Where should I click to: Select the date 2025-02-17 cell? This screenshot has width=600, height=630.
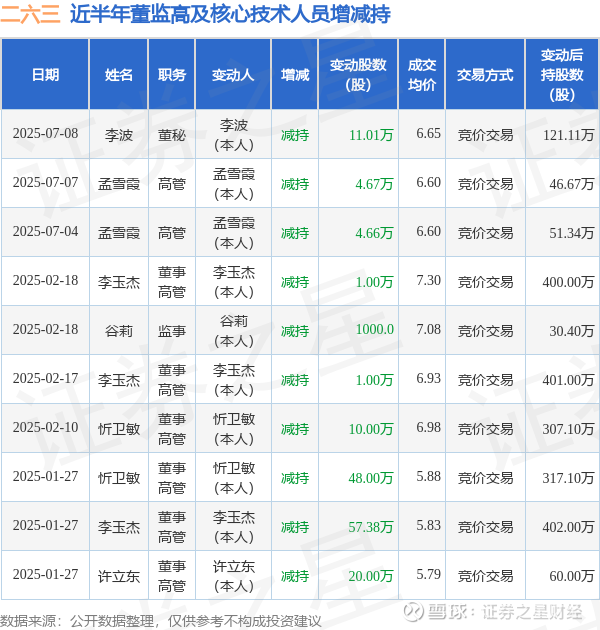45,378
